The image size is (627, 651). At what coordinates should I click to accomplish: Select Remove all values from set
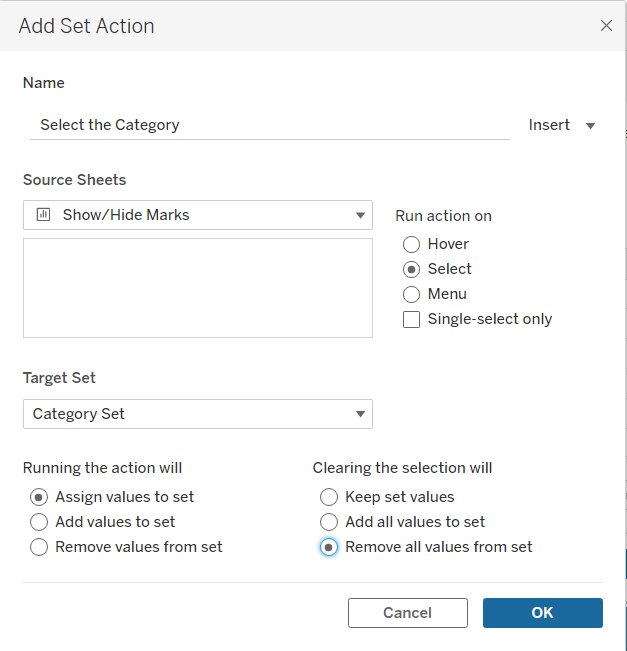(329, 547)
